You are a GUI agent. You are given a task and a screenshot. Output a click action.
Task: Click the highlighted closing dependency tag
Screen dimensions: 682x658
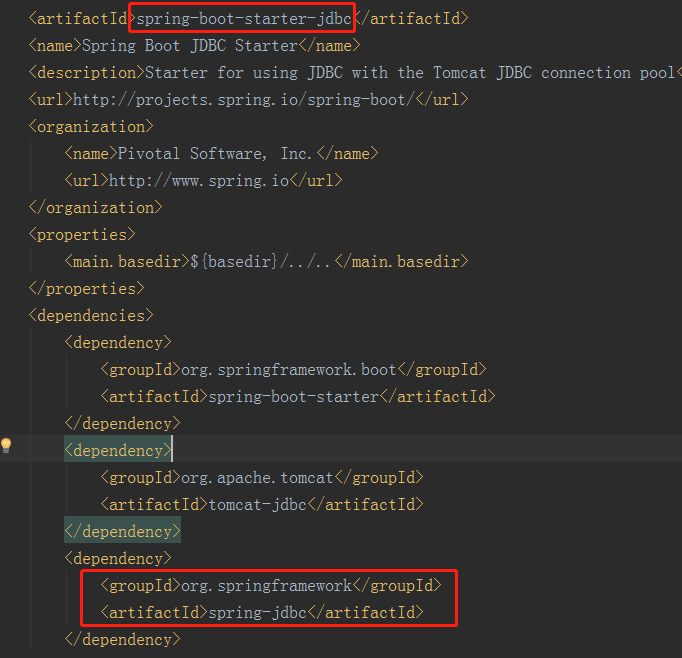122,532
